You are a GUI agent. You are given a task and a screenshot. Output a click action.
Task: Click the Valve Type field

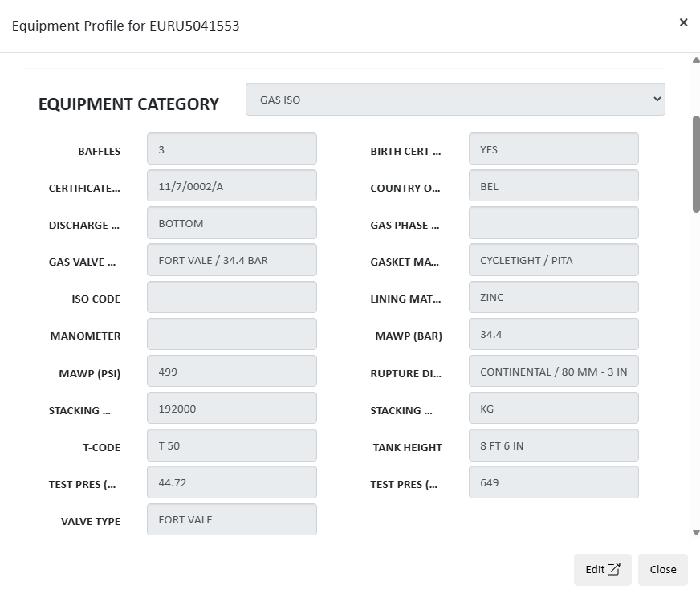click(231, 519)
